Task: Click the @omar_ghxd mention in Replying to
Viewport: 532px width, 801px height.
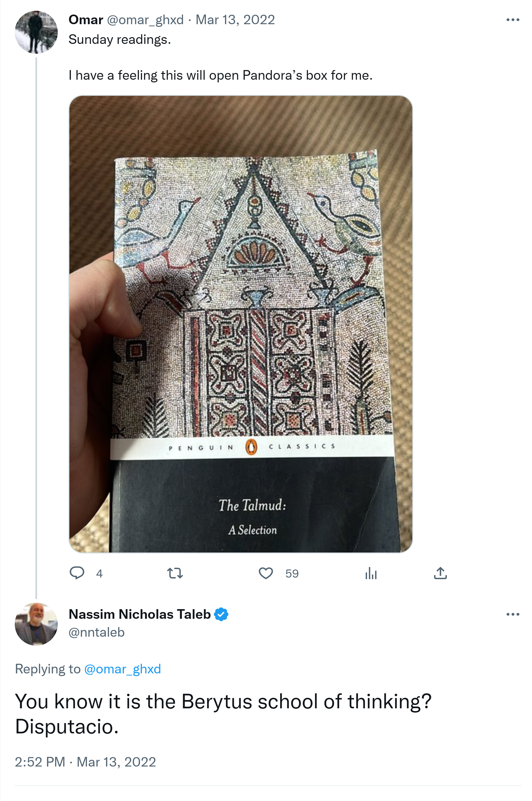Action: click(122, 669)
